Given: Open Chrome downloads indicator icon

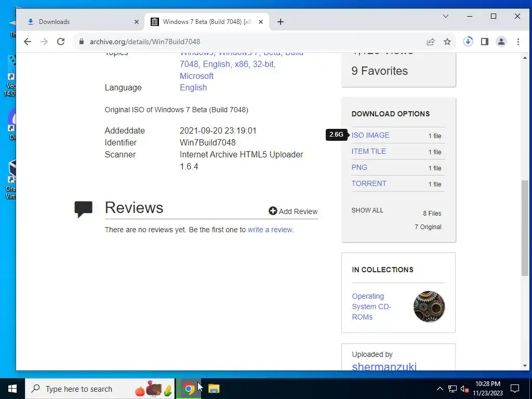Looking at the screenshot, I should [468, 42].
